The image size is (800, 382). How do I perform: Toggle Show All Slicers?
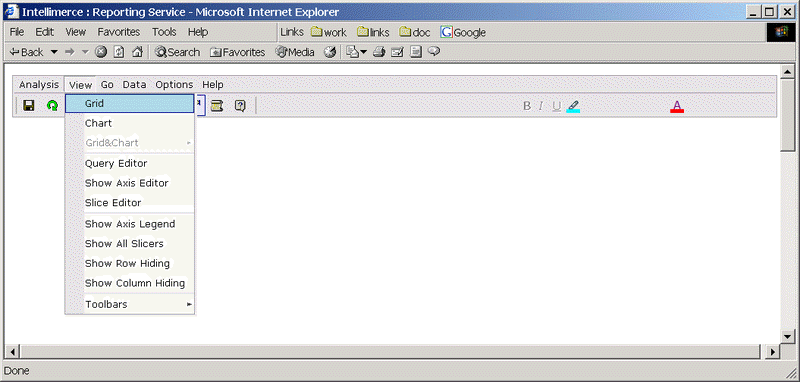(130, 244)
